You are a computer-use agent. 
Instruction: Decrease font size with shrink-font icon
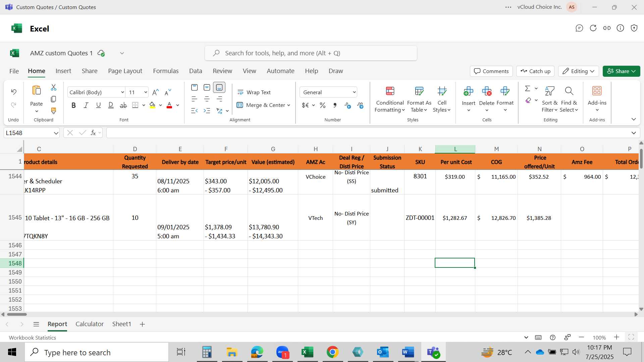click(168, 92)
